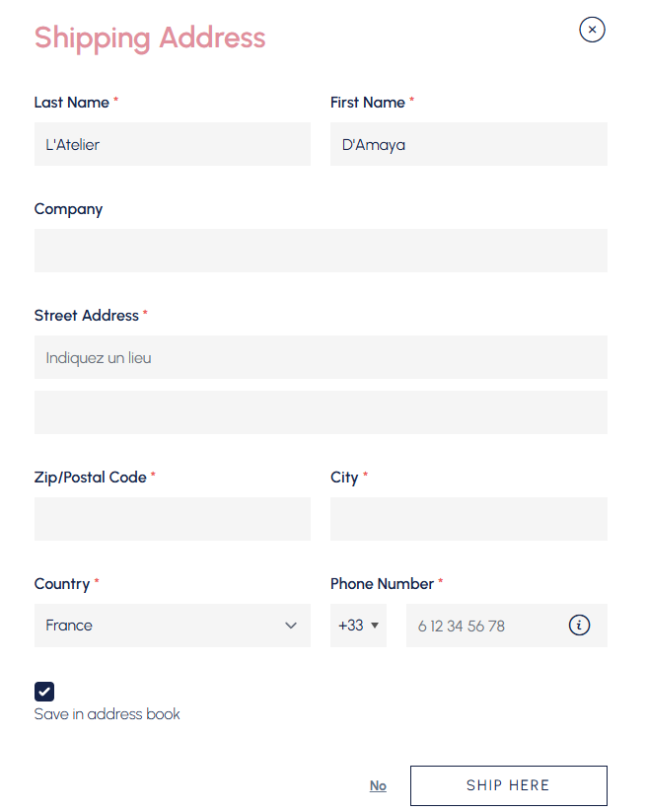Focus the First Name field containing D'Amaya
647x812 pixels.
tap(467, 144)
